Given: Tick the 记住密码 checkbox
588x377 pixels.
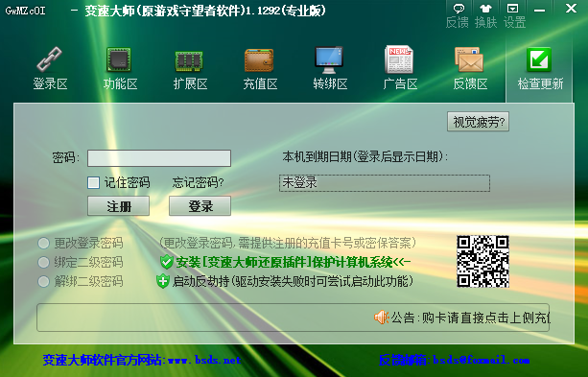Looking at the screenshot, I should pos(93,182).
